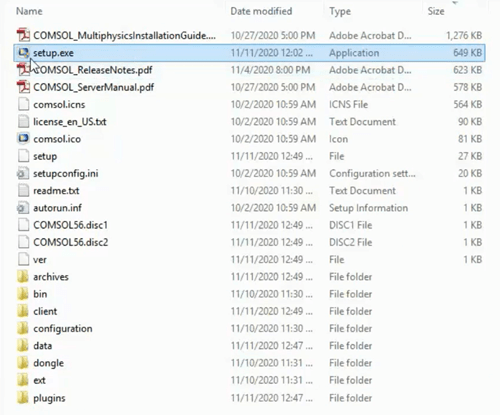Image resolution: width=500 pixels, height=415 pixels.
Task: Select the readme.txt file name
Action: pos(56,191)
